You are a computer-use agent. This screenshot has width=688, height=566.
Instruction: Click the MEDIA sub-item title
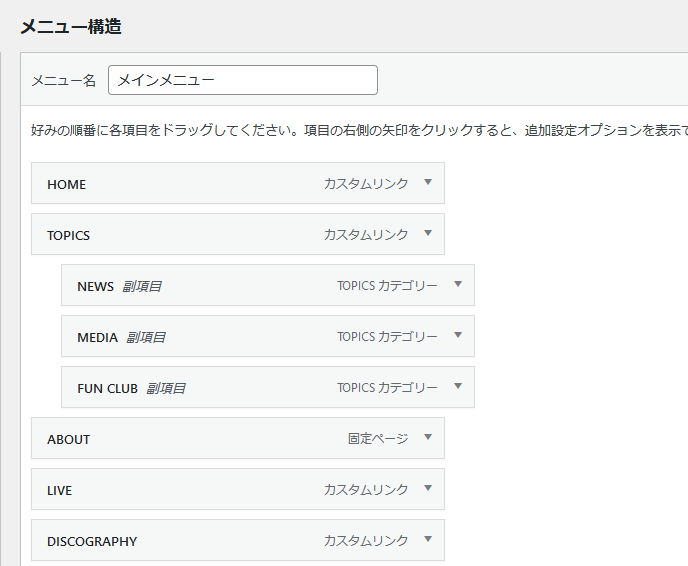point(98,337)
